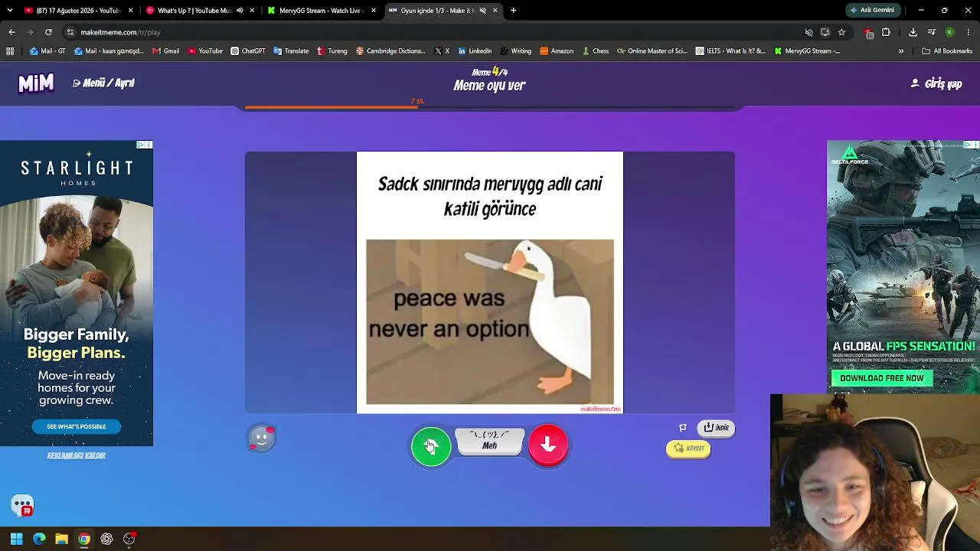The width and height of the screenshot is (980, 551).
Task: Open the chat bubble with 14 notifications
Action: click(22, 505)
